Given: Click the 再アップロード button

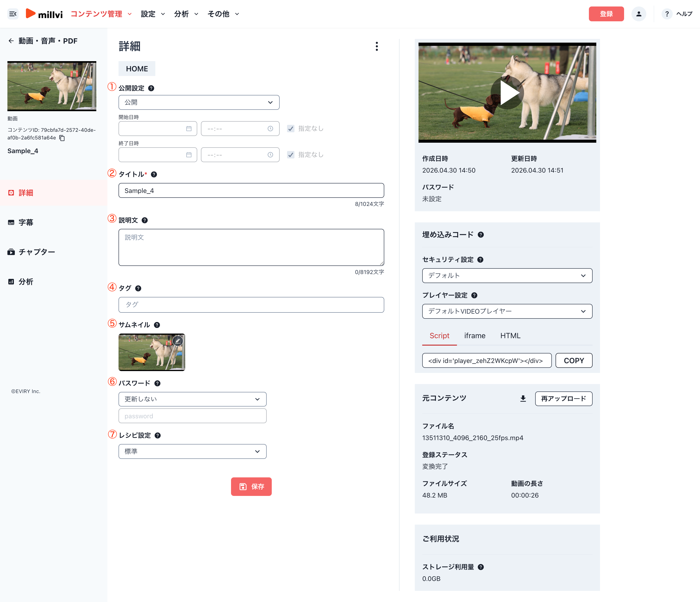Looking at the screenshot, I should pos(563,399).
